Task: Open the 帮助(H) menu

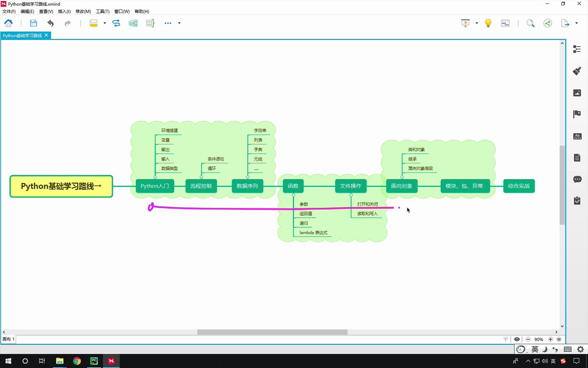Action: [142, 12]
